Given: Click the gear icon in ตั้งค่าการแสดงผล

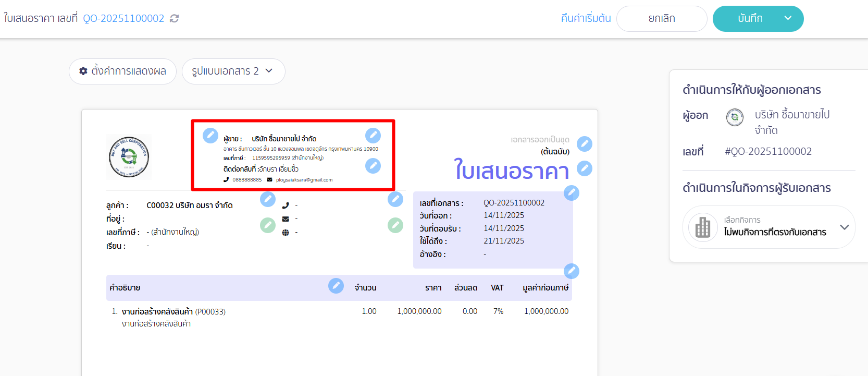Looking at the screenshot, I should coord(83,71).
